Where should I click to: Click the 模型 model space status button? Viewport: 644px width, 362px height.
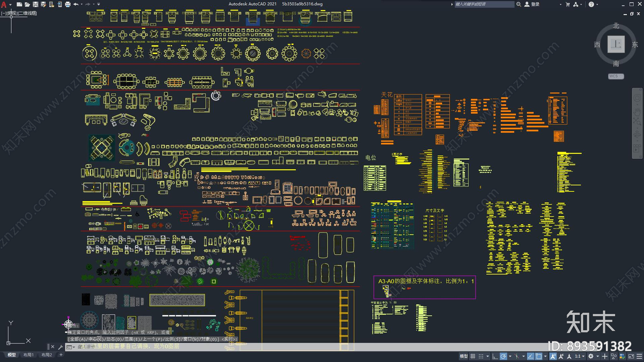click(x=464, y=356)
